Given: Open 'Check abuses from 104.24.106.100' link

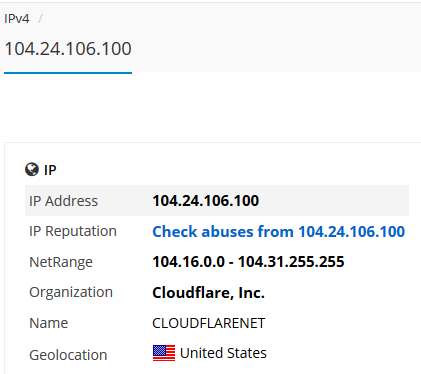Looking at the screenshot, I should pyautogui.click(x=279, y=232).
